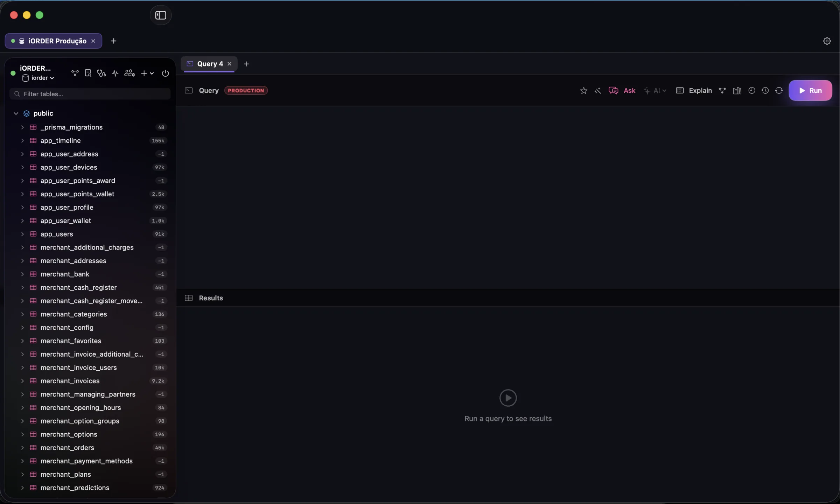The image size is (840, 504).
Task: Click the magic wand format icon
Action: 598,91
